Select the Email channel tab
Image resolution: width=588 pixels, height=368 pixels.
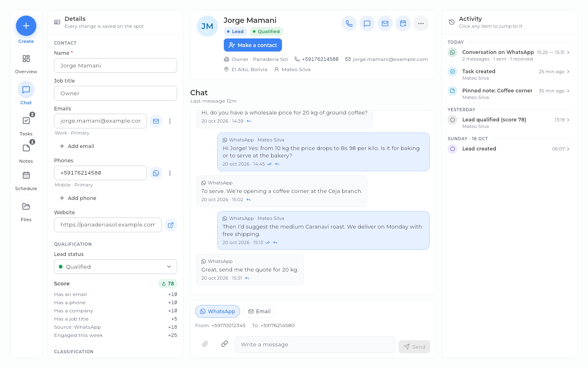coord(259,312)
